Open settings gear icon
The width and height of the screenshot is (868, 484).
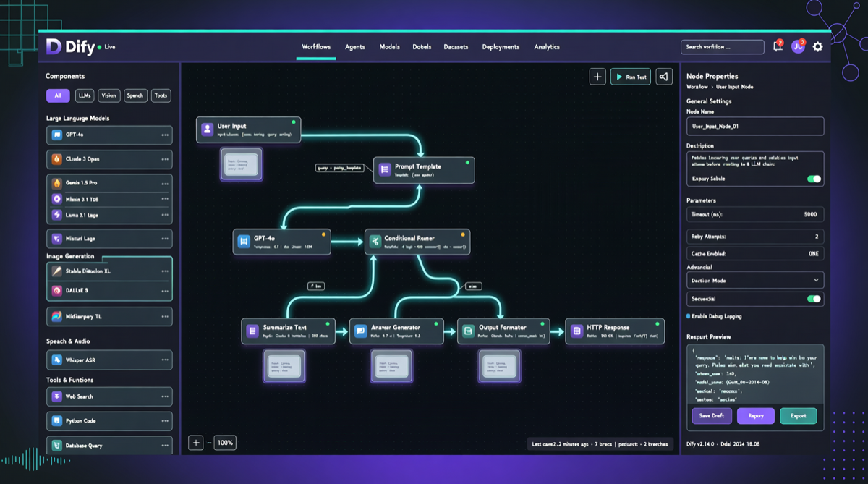click(x=817, y=46)
